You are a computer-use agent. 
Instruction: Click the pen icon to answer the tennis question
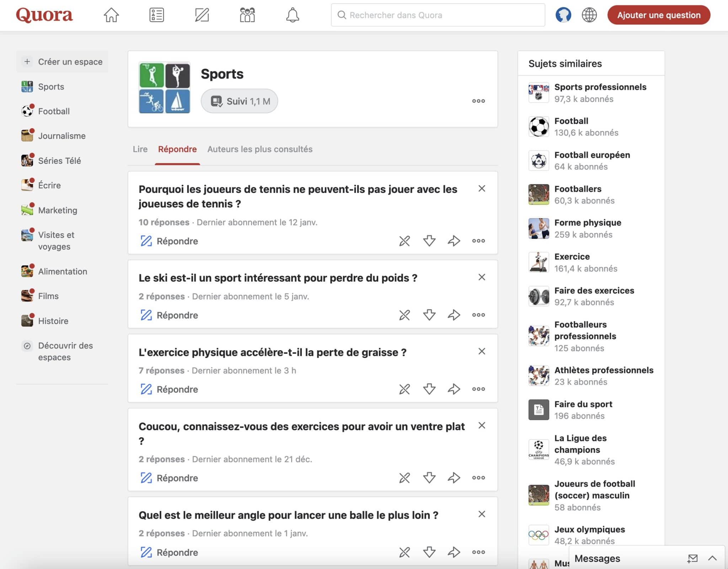pos(146,241)
